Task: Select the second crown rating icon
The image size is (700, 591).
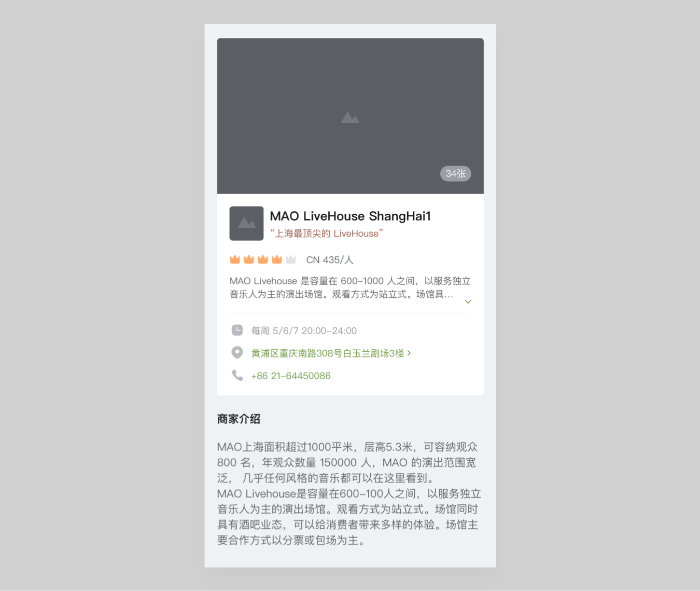Action: pyautogui.click(x=249, y=259)
